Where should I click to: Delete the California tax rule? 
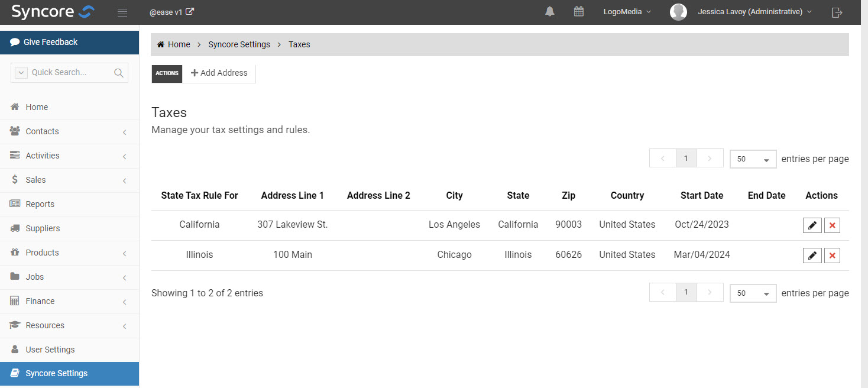pos(833,225)
